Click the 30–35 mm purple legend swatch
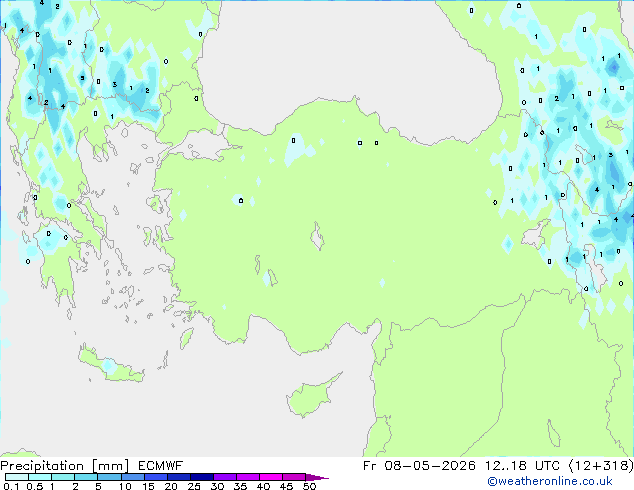 tap(225, 477)
